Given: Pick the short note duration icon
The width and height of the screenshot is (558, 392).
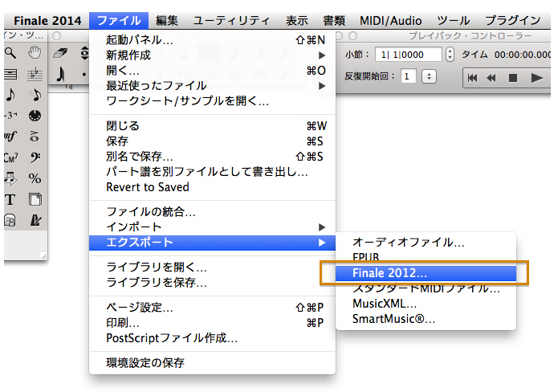Looking at the screenshot, I should [61, 74].
